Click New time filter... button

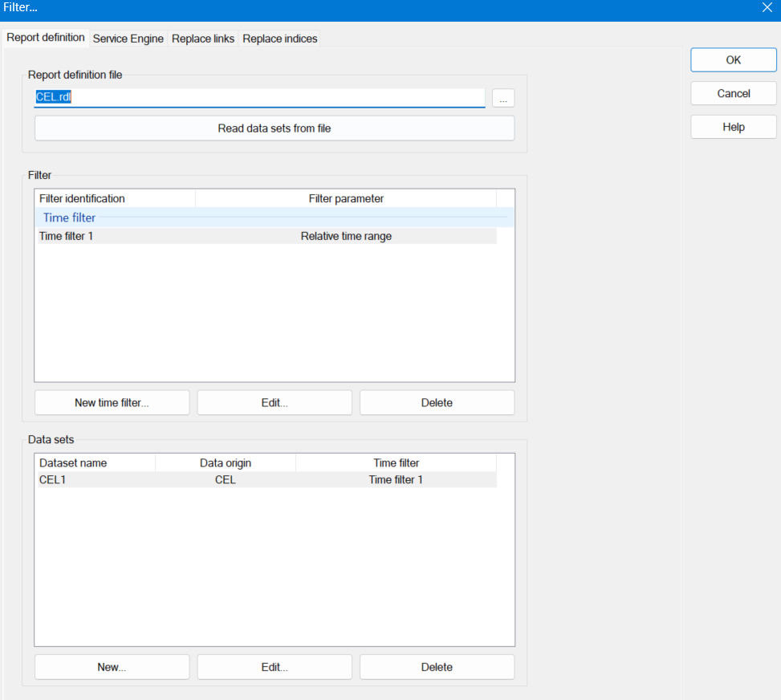click(112, 402)
